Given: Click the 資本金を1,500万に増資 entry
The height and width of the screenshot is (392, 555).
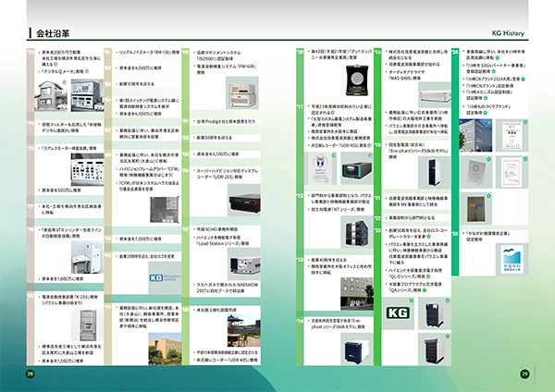Looking at the screenshot, I should tap(63, 361).
